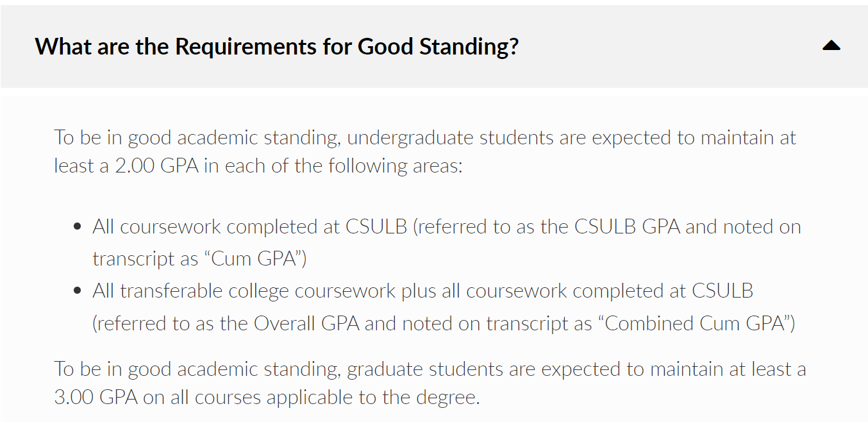Click the first bullet point dot
868x422 pixels.
[78, 227]
